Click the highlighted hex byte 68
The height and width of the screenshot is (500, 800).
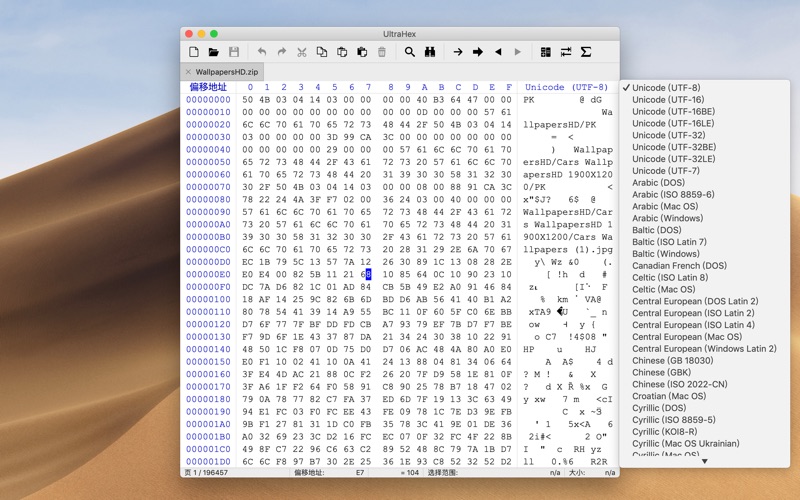[368, 274]
